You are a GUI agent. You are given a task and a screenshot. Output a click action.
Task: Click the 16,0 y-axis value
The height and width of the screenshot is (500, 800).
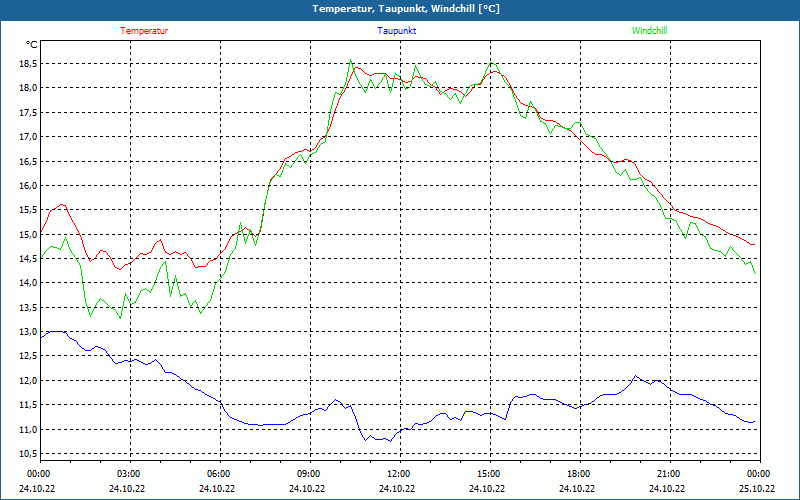point(29,186)
